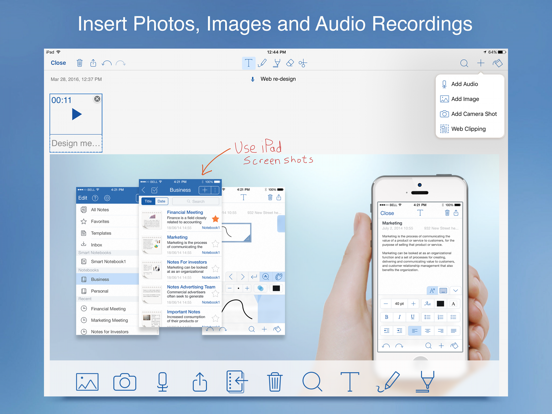Image resolution: width=552 pixels, height=414 pixels.
Task: Select highlighted Text tool in top toolbar
Action: 249,63
